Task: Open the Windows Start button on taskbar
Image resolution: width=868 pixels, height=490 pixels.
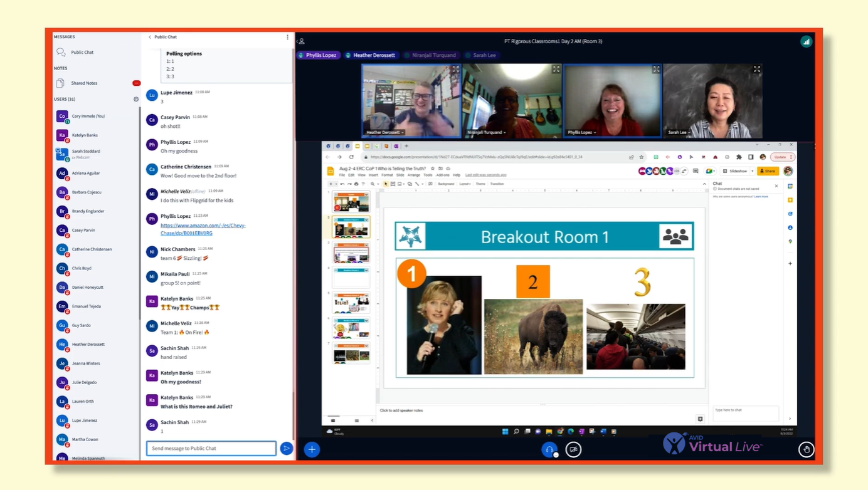Action: pos(505,431)
